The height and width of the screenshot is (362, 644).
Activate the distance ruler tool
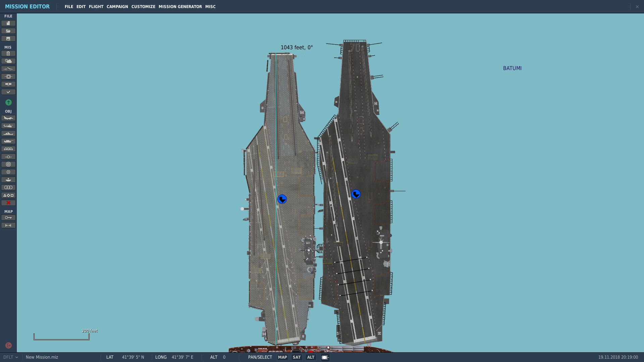[x=8, y=225]
